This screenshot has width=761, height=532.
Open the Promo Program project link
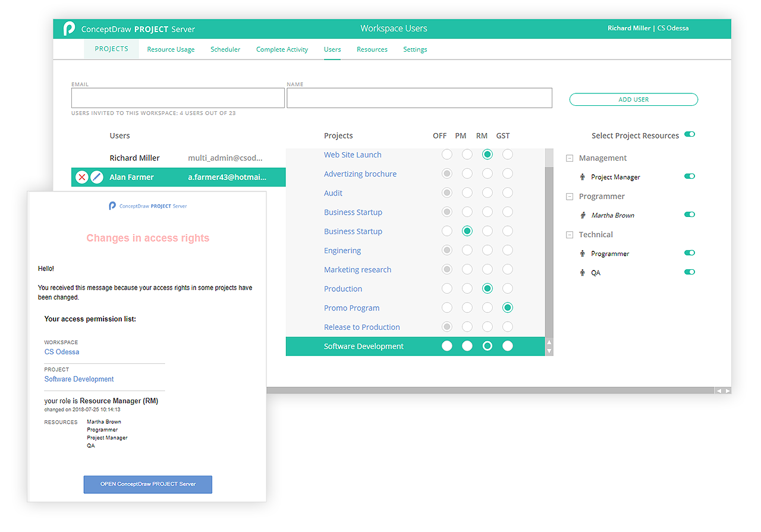tap(351, 308)
